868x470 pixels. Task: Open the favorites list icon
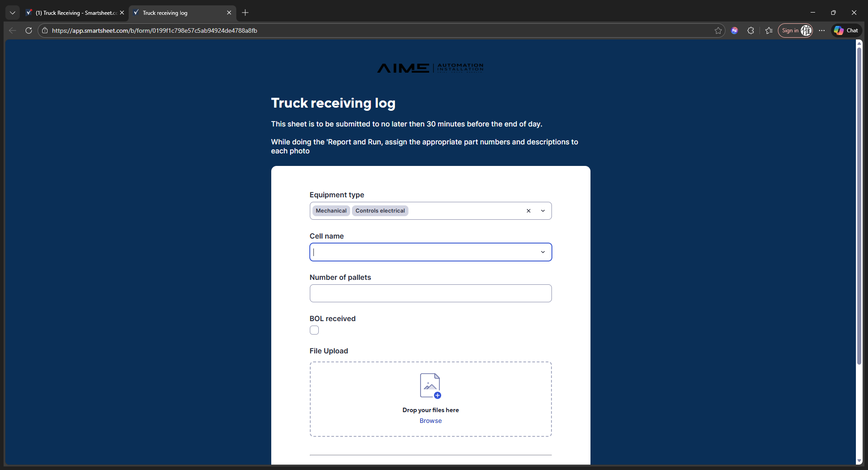[769, 30]
